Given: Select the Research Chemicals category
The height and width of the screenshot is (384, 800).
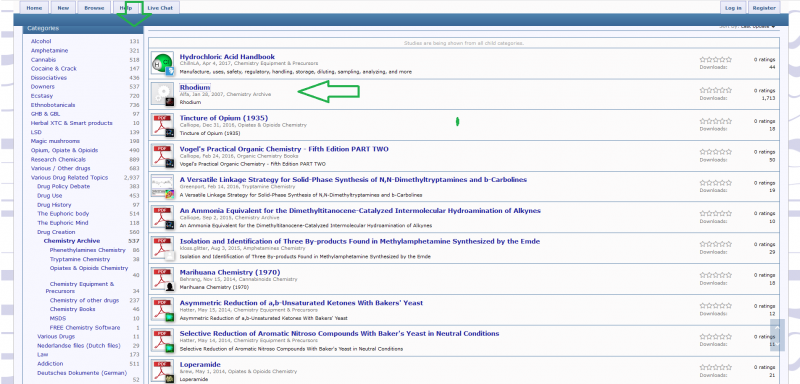Looking at the screenshot, I should (x=58, y=159).
